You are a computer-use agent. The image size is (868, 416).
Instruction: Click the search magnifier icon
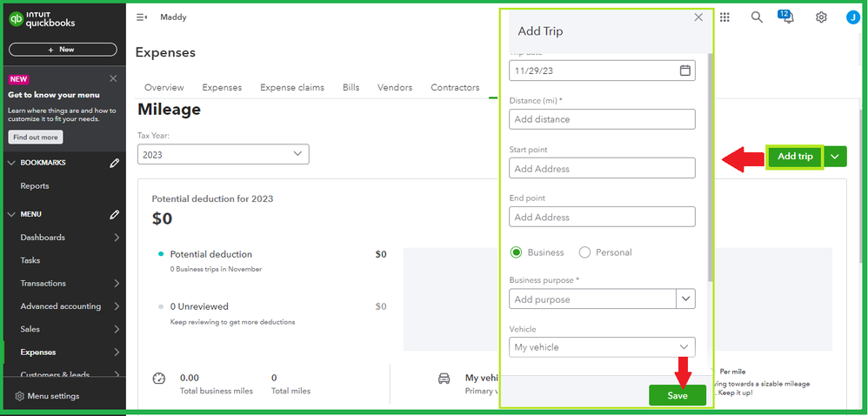[757, 17]
